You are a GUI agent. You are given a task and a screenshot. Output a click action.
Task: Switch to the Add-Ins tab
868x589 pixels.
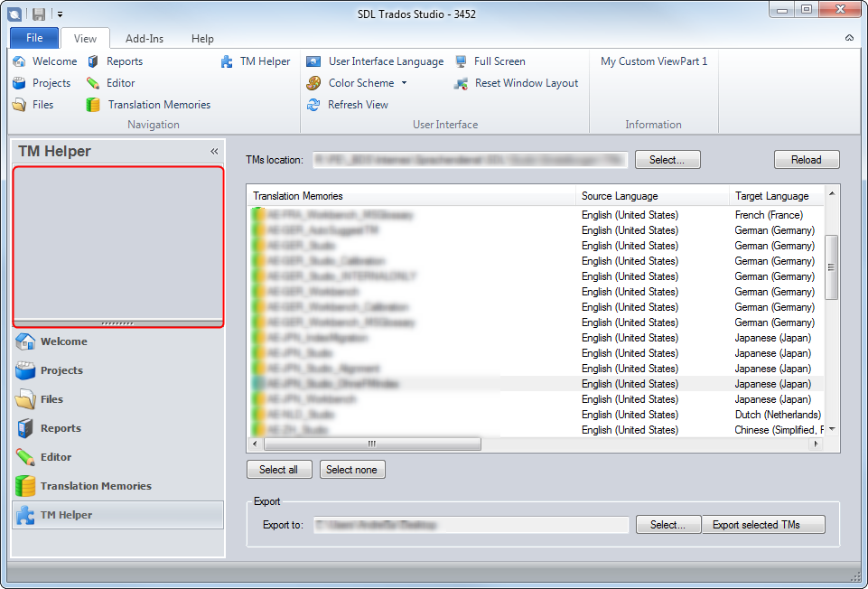click(x=145, y=39)
